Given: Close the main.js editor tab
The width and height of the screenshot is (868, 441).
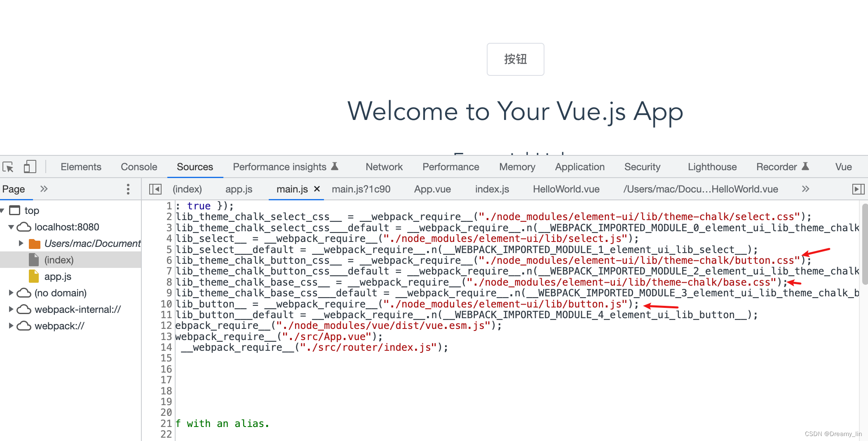Looking at the screenshot, I should 317,189.
